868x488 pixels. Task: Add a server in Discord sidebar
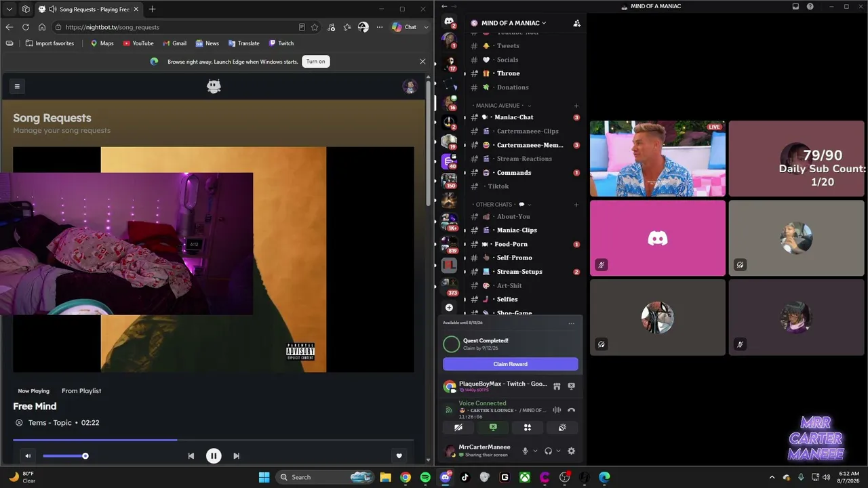(449, 308)
